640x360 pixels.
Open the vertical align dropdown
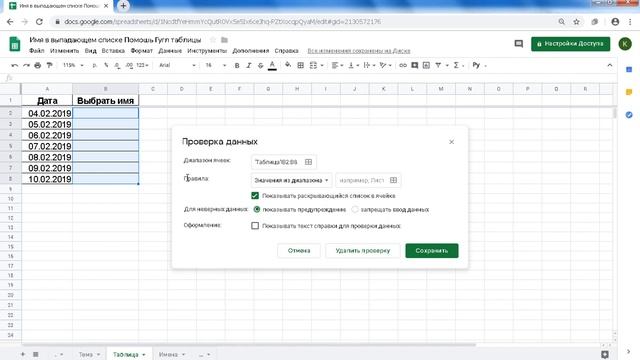[353, 65]
